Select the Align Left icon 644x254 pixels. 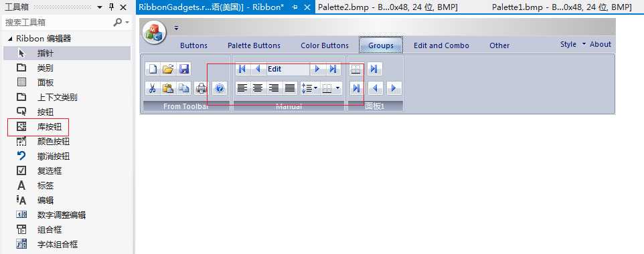tap(243, 88)
